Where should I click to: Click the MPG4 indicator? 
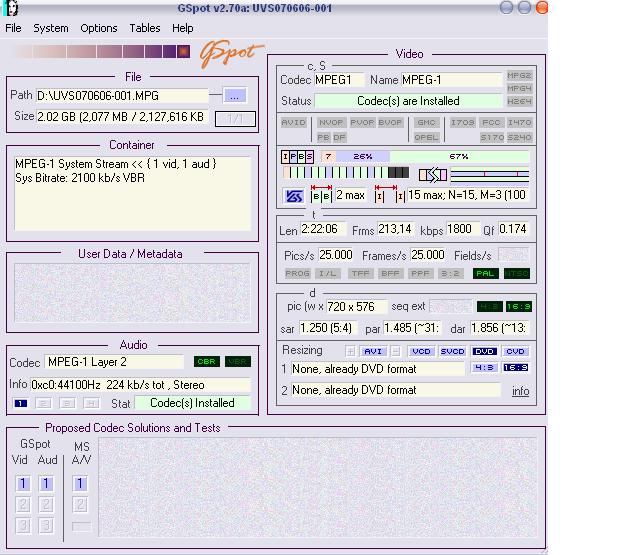[x=519, y=89]
